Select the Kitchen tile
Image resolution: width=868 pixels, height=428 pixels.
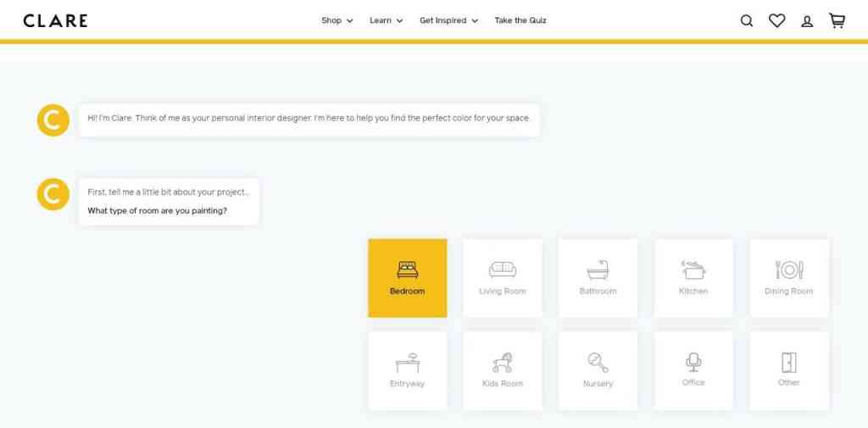(693, 278)
